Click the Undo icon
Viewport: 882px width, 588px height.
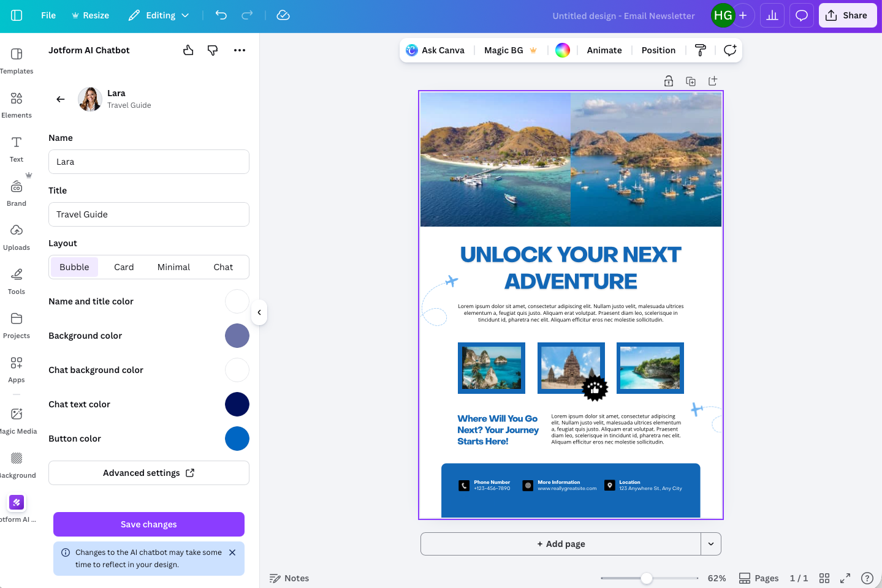tap(221, 15)
